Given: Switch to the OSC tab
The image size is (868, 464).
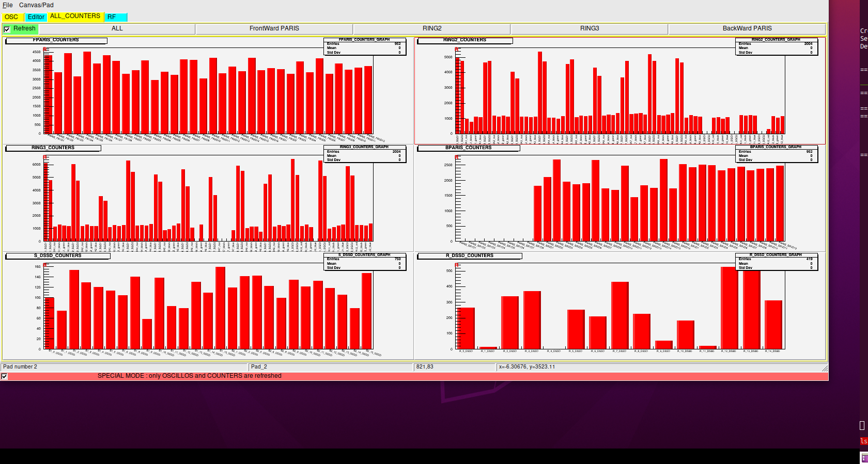Looking at the screenshot, I should click(11, 17).
